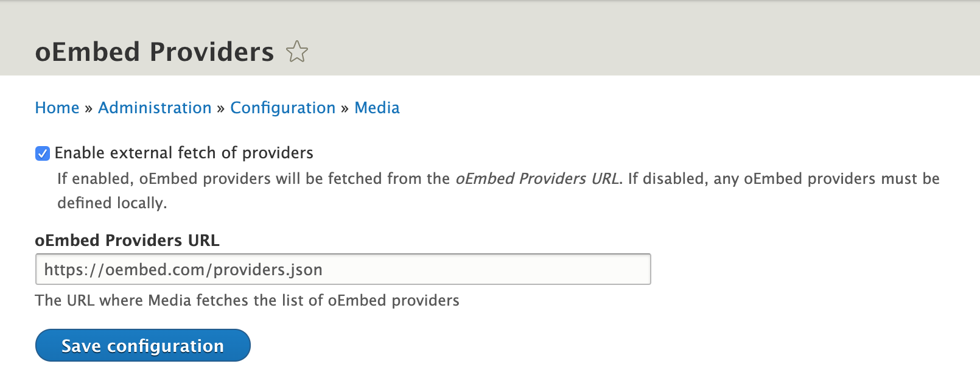Save the oEmbed provider settings

point(142,345)
